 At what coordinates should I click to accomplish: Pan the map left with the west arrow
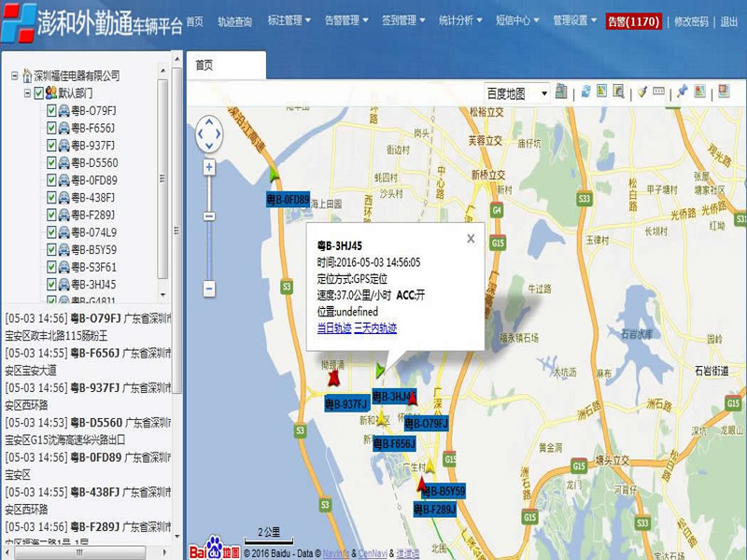(200, 134)
